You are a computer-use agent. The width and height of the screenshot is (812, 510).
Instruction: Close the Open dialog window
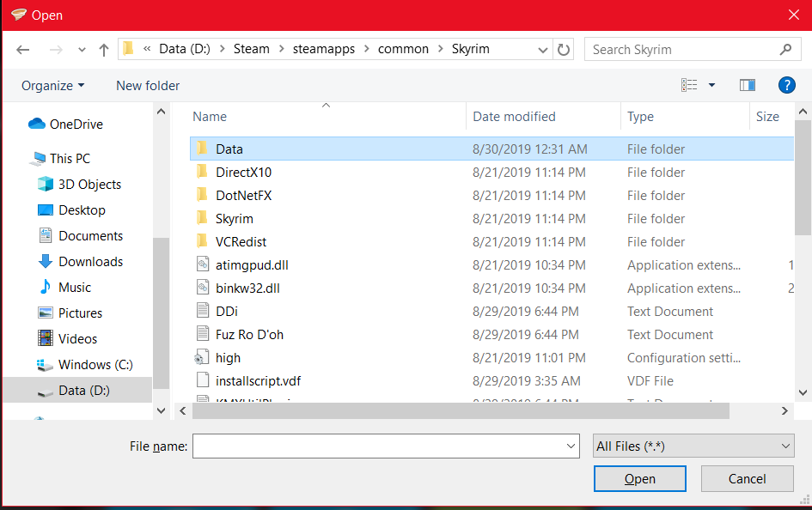(793, 15)
